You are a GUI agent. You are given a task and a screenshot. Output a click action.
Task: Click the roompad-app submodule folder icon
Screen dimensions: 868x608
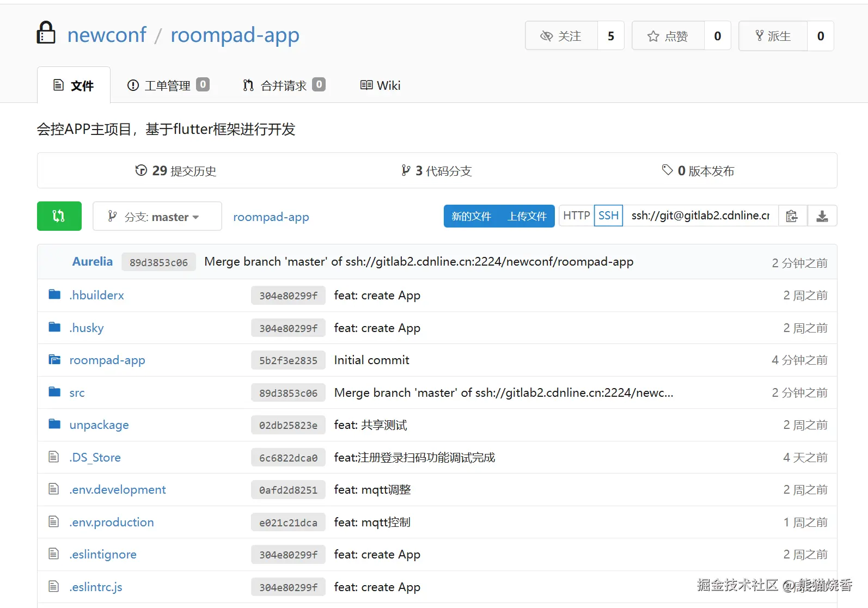click(54, 359)
